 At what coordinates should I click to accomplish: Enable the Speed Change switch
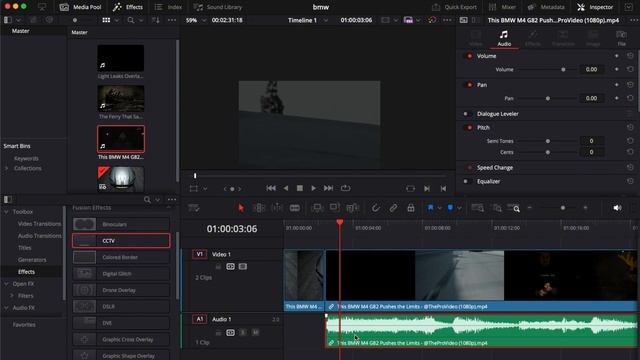[x=469, y=168]
